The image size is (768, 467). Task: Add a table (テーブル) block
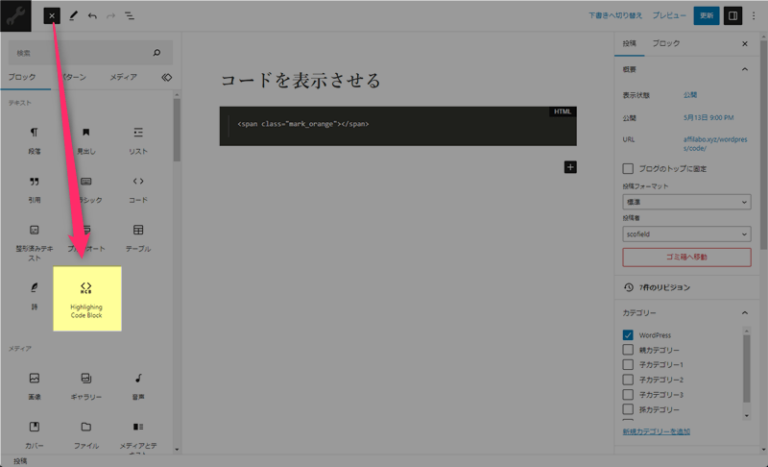pos(138,237)
